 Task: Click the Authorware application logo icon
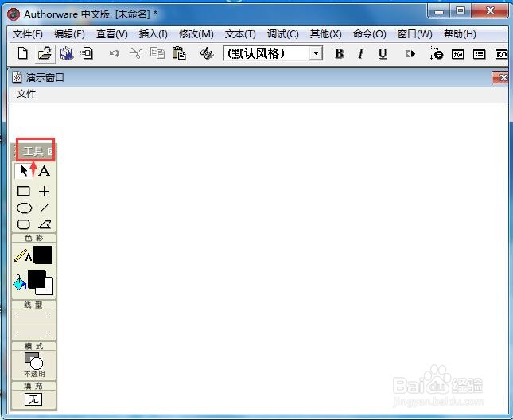click(x=14, y=14)
